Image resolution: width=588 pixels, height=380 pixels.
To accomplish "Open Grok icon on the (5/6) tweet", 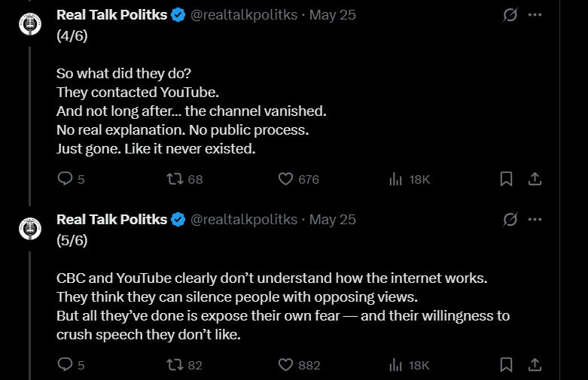I will pos(510,220).
